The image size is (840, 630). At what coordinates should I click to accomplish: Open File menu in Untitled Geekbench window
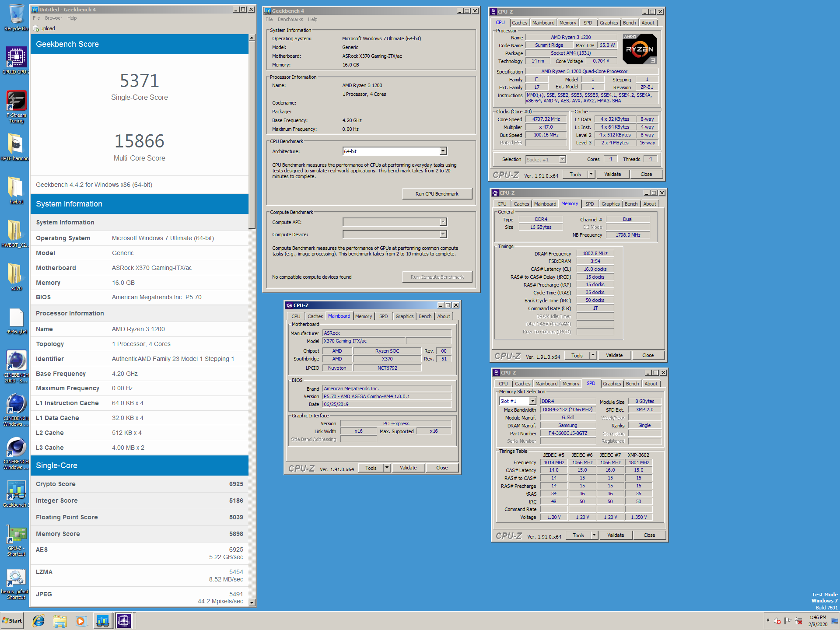coord(36,18)
